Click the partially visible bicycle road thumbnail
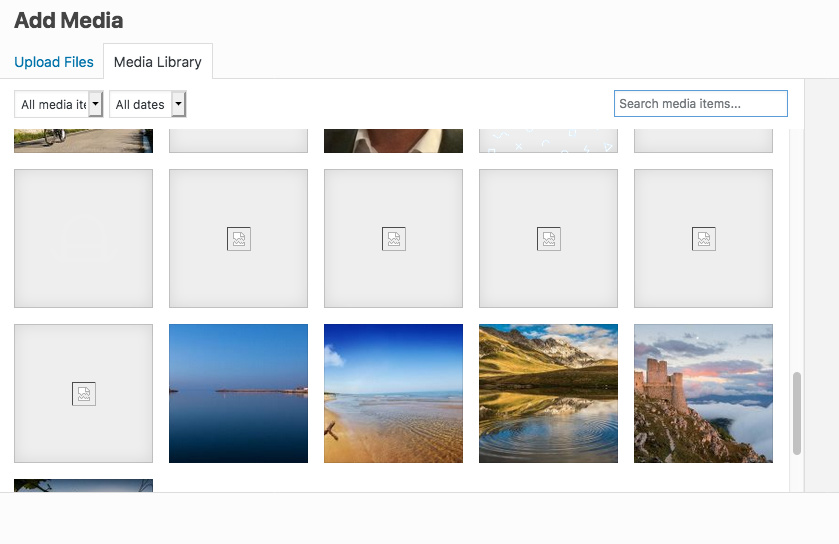This screenshot has width=839, height=544. [x=83, y=140]
